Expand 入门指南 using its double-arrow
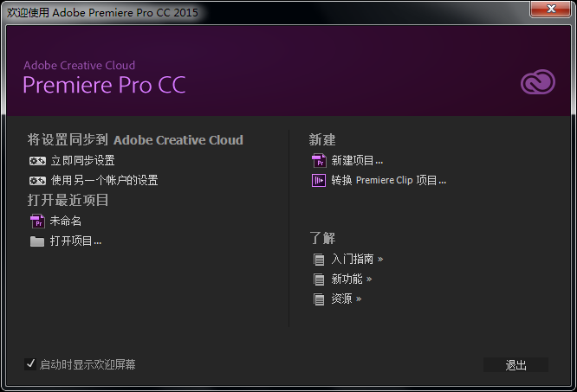The height and width of the screenshot is (392, 577). (x=380, y=259)
